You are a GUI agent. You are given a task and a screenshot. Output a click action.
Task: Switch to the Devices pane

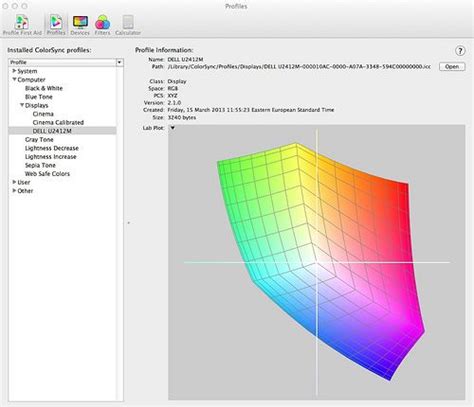point(80,25)
